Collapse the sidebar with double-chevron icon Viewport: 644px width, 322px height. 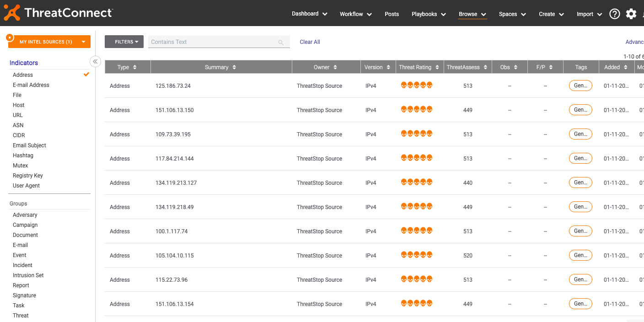click(95, 61)
